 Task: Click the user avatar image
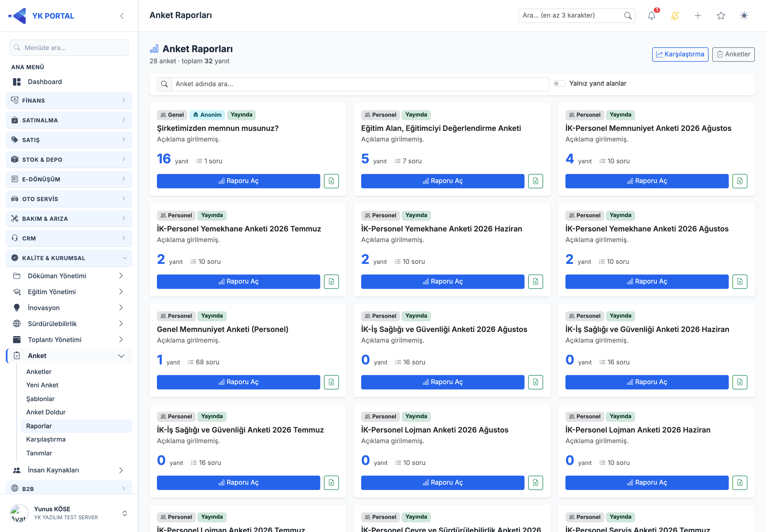point(19,513)
